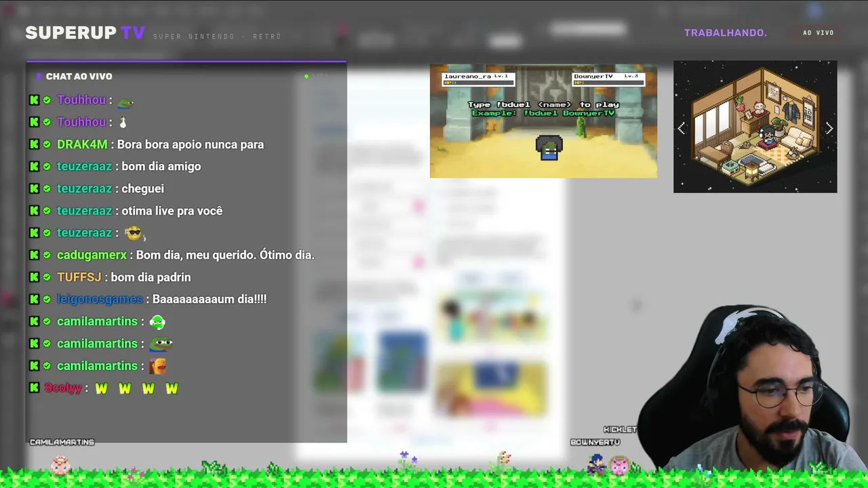This screenshot has width=868, height=488.
Task: Click the "TRABALHANDO." status text
Action: pos(726,33)
